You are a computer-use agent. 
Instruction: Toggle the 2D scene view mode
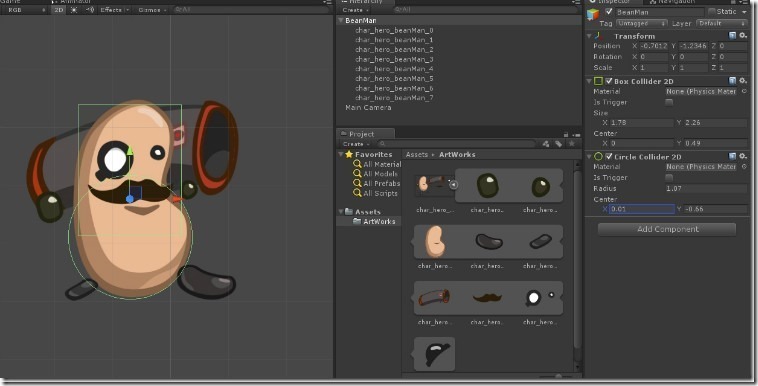tap(58, 10)
